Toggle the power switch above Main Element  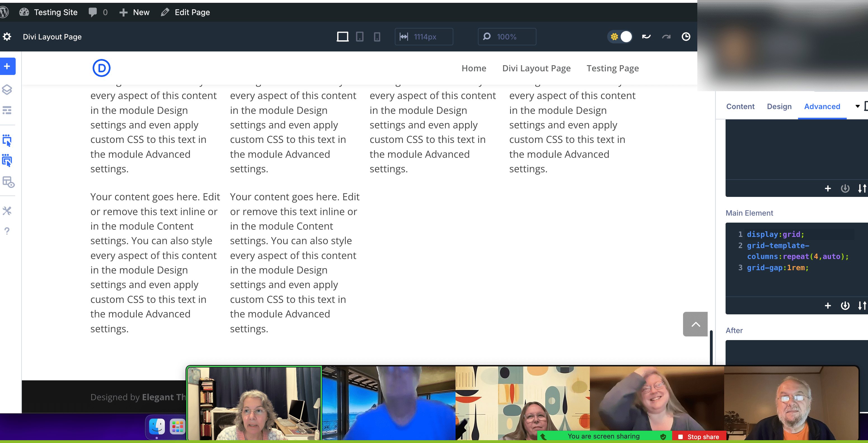click(845, 188)
